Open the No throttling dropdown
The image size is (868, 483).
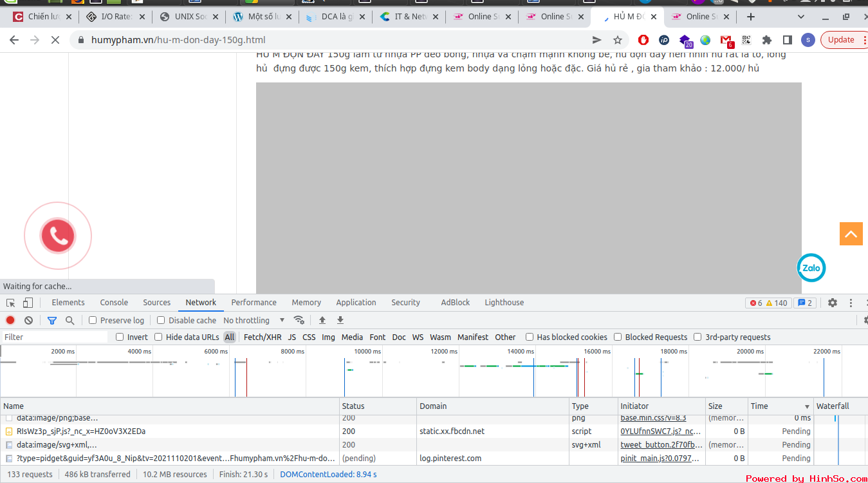tap(254, 320)
